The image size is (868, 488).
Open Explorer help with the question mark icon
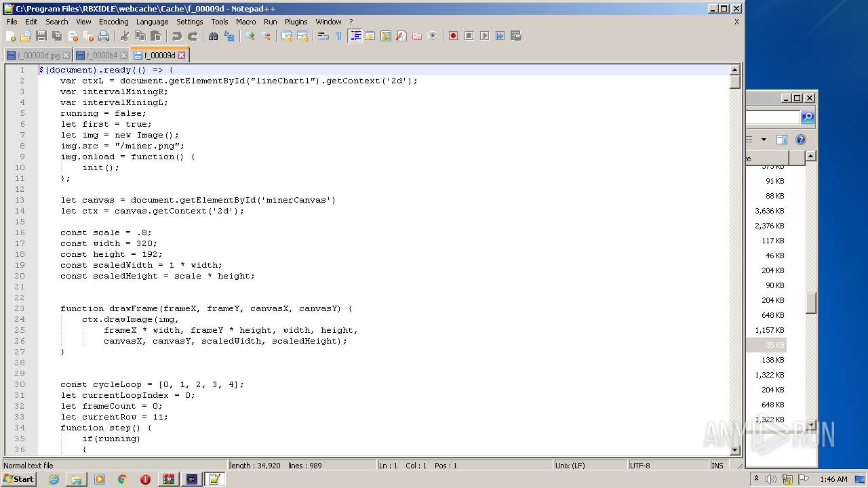(801, 140)
